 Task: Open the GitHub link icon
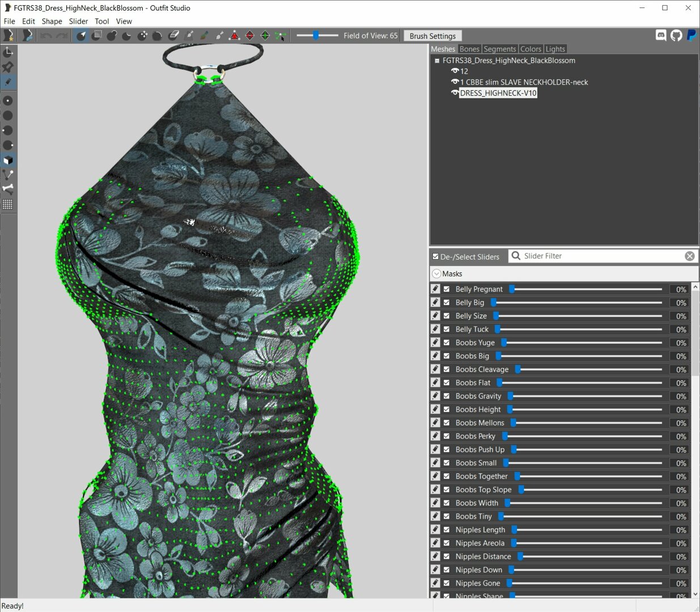pyautogui.click(x=676, y=36)
